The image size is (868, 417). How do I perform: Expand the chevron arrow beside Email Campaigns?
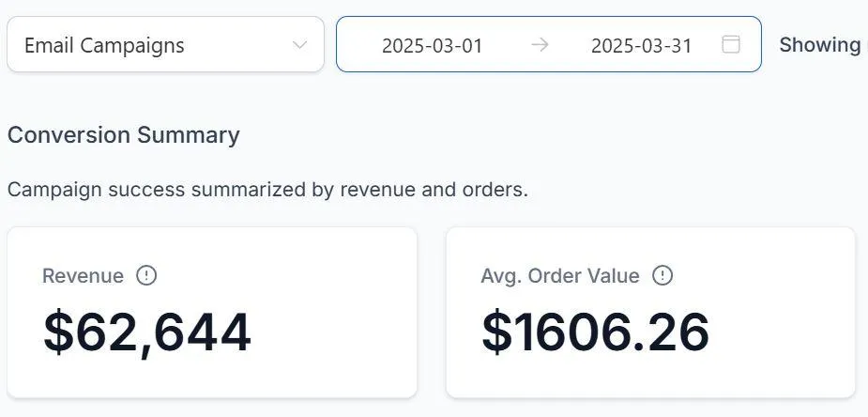coord(299,45)
